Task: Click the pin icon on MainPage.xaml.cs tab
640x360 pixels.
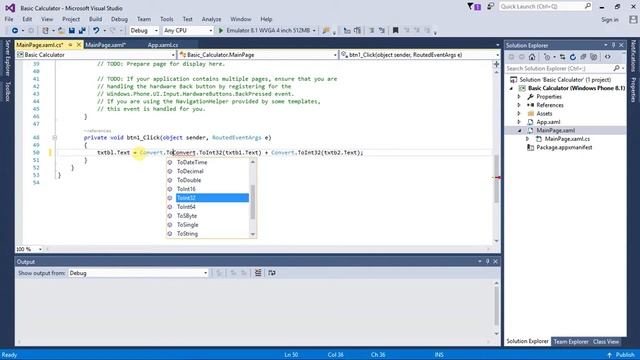Action: [x=70, y=45]
